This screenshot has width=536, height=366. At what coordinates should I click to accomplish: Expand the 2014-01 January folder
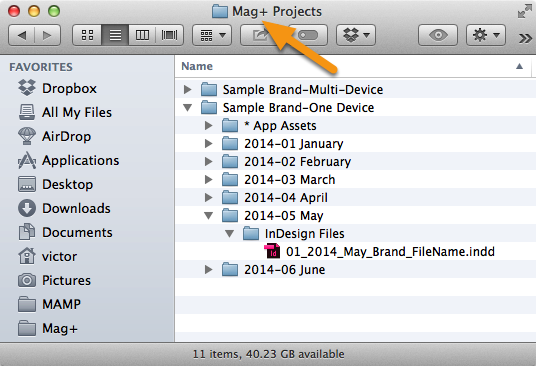pos(208,144)
